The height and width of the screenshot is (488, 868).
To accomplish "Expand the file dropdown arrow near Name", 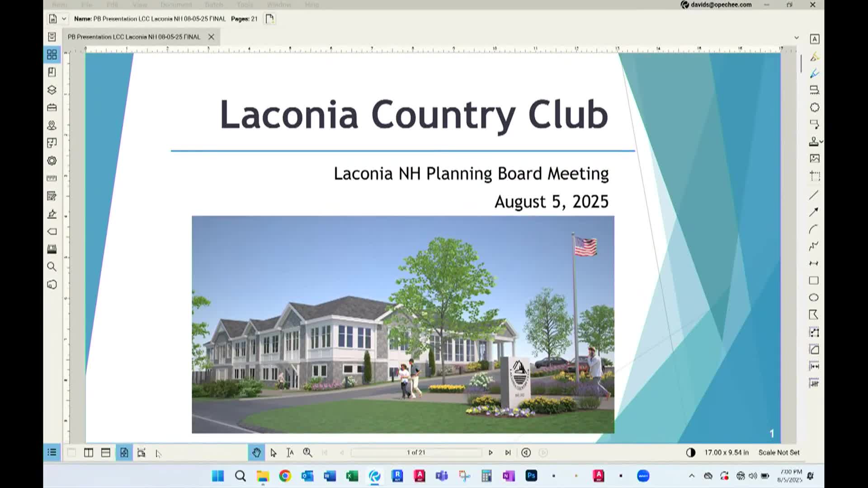I will point(64,19).
